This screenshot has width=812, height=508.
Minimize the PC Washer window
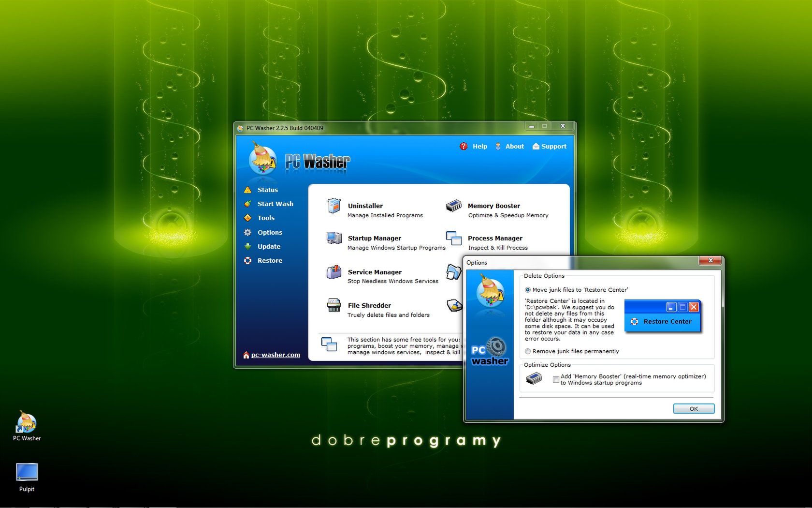point(532,126)
